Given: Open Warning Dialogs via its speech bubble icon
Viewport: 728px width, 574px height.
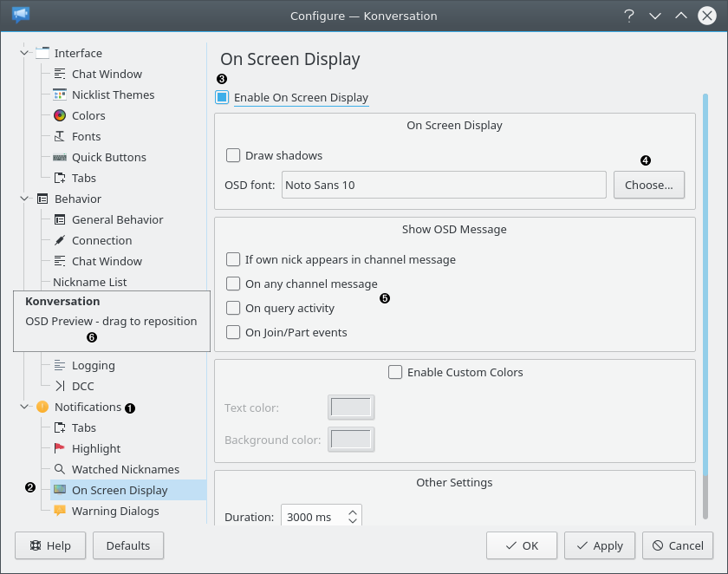Looking at the screenshot, I should pos(59,512).
